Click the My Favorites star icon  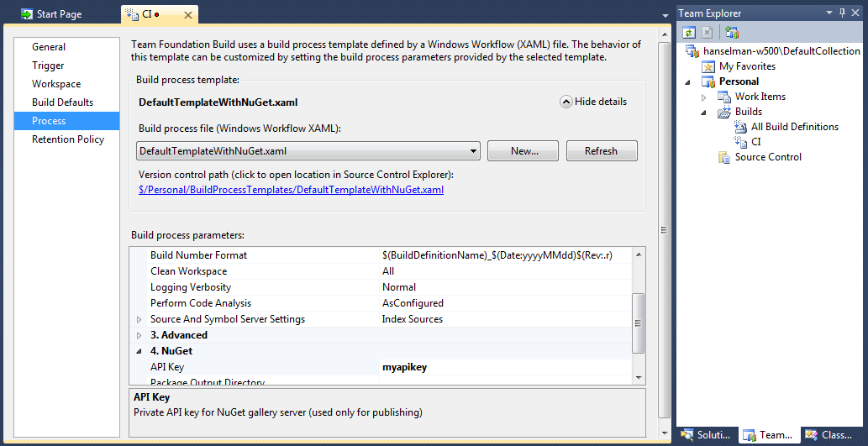pos(708,66)
